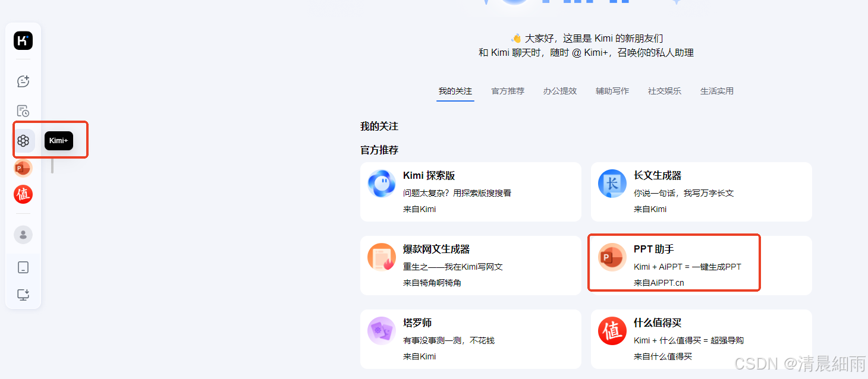
Task: Click the Kimi logo in the sidebar
Action: pos(23,40)
